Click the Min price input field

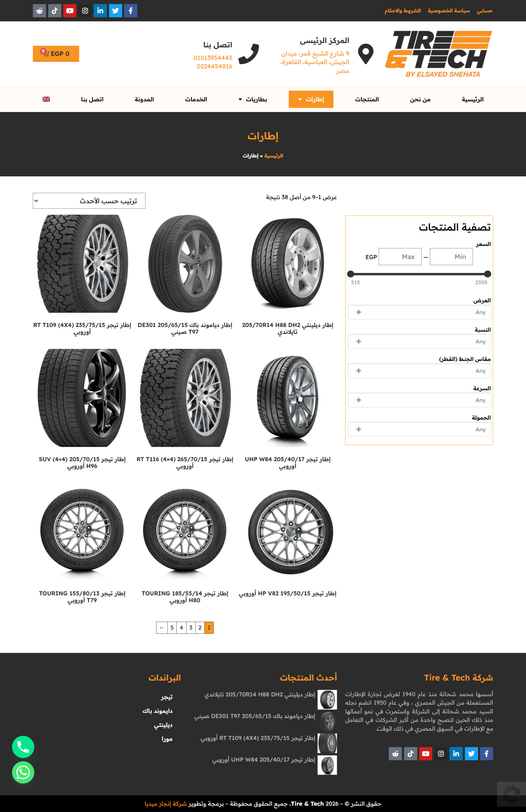point(451,257)
